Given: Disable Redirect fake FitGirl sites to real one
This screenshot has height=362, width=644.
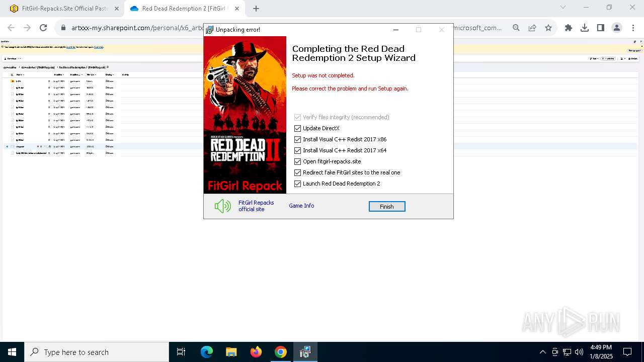Looking at the screenshot, I should point(297,172).
